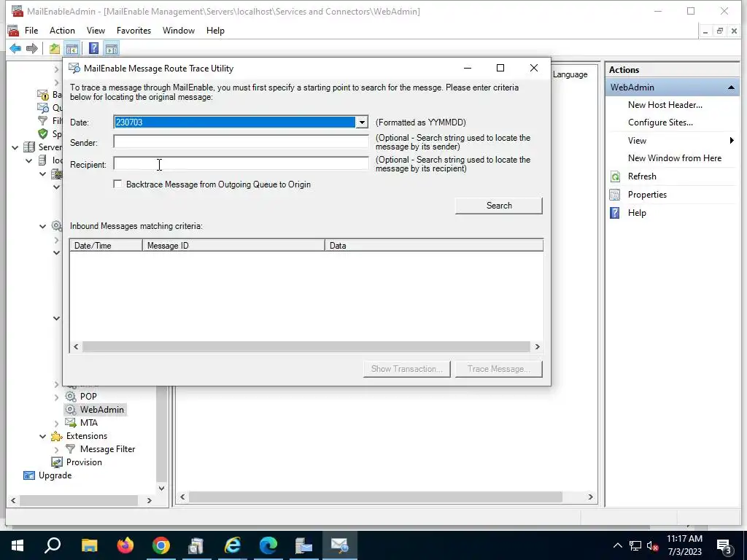Toggle the Show/Hide Console Tree toolbar icon

(x=72, y=49)
